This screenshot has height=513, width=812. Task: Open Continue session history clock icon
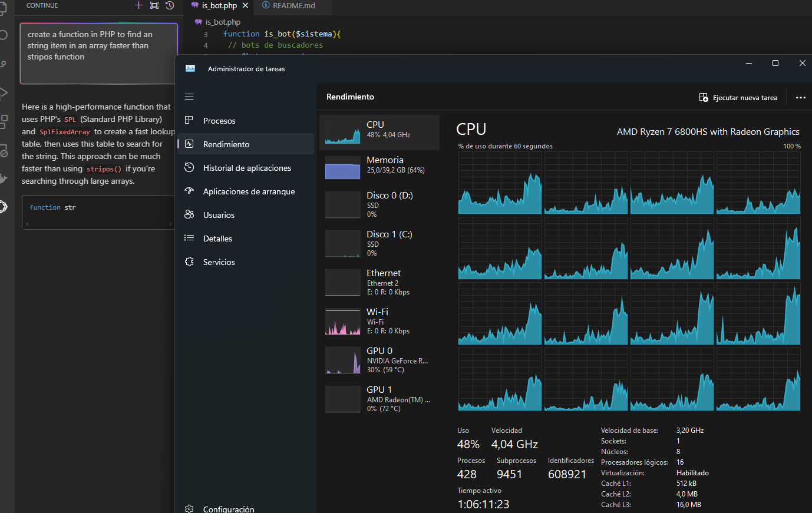[170, 5]
